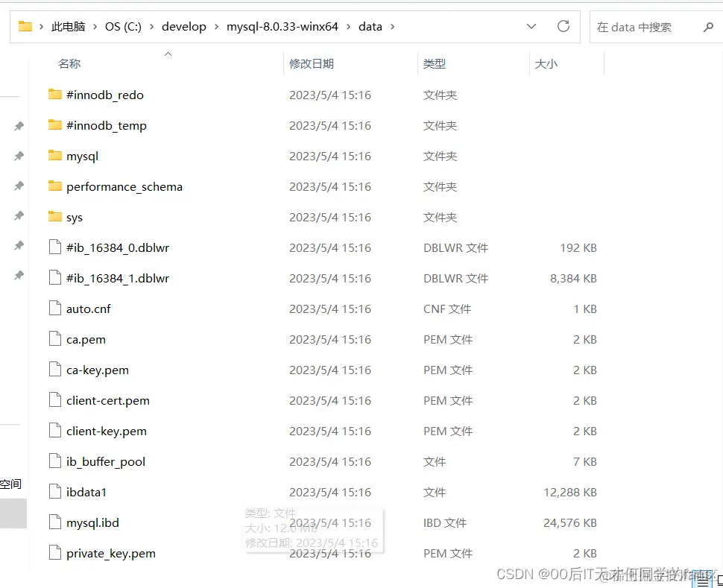Navigate to mysql-8.0.33-winx64 in breadcrumb
Screen dimensions: 723x588
point(282,27)
